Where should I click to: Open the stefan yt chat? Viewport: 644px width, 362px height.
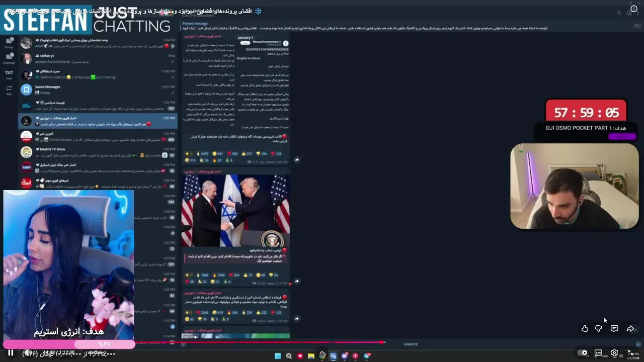(98, 58)
